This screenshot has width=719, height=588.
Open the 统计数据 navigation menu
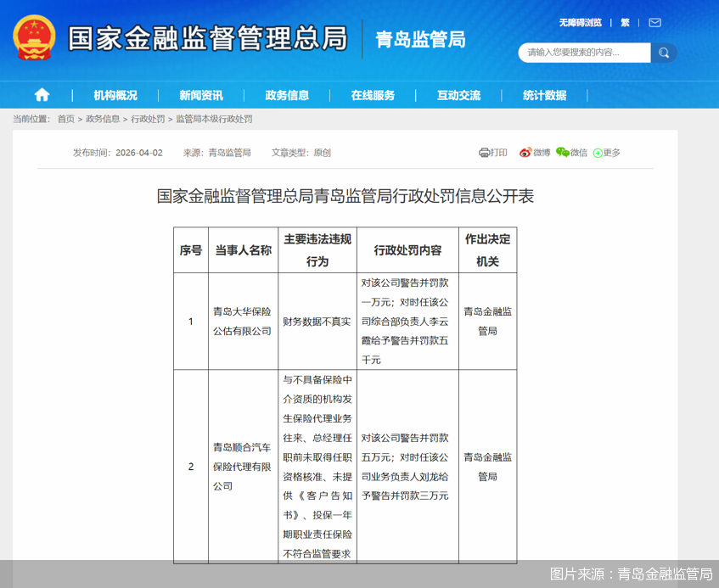click(544, 95)
